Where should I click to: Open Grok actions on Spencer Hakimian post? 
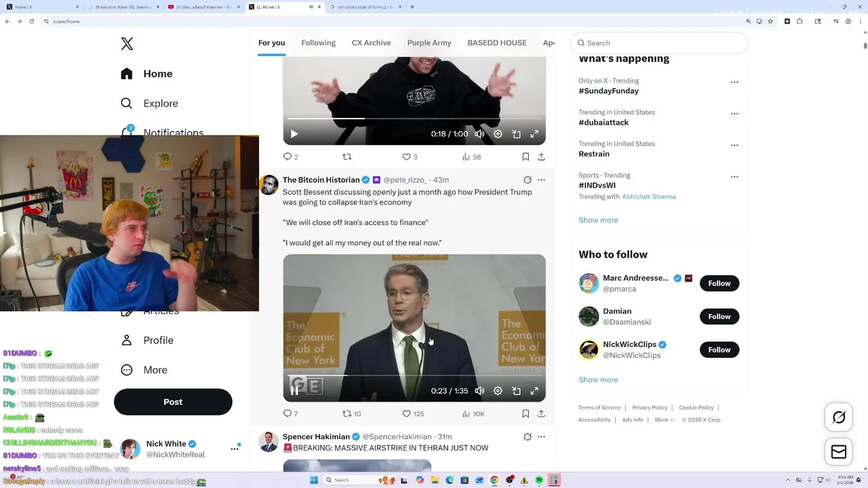(528, 436)
